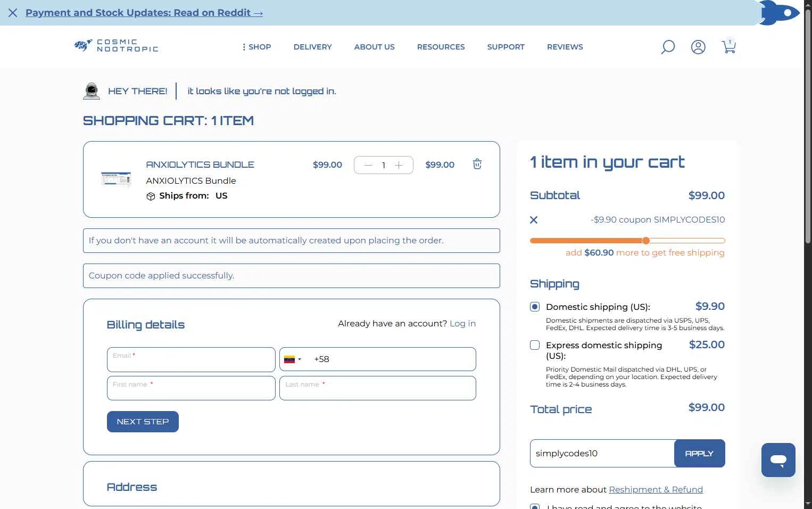Open the SHOP menu

[x=256, y=47]
